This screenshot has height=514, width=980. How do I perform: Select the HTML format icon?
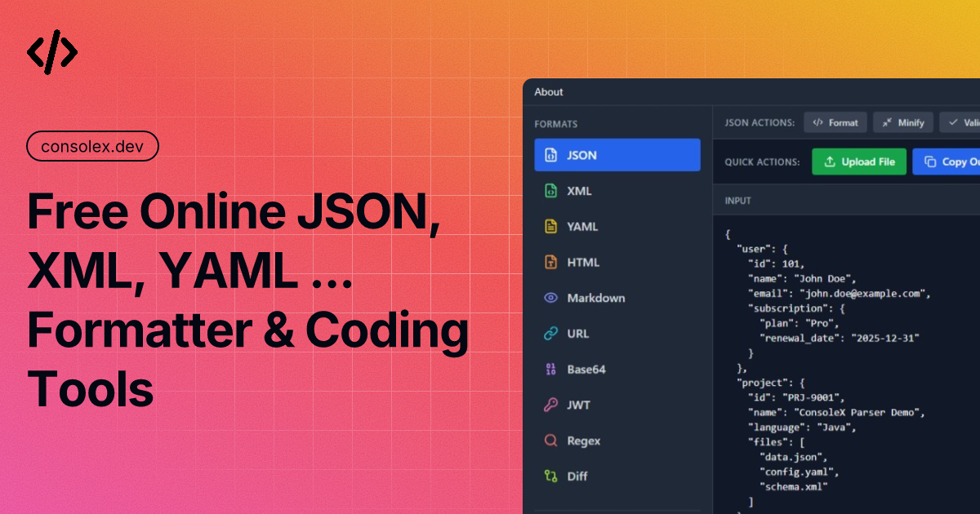(x=550, y=262)
